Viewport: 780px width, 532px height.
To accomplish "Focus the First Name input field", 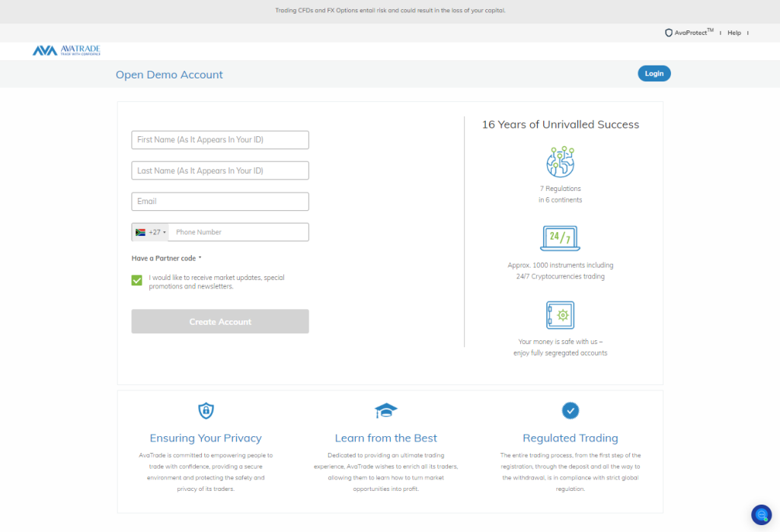I will point(220,140).
